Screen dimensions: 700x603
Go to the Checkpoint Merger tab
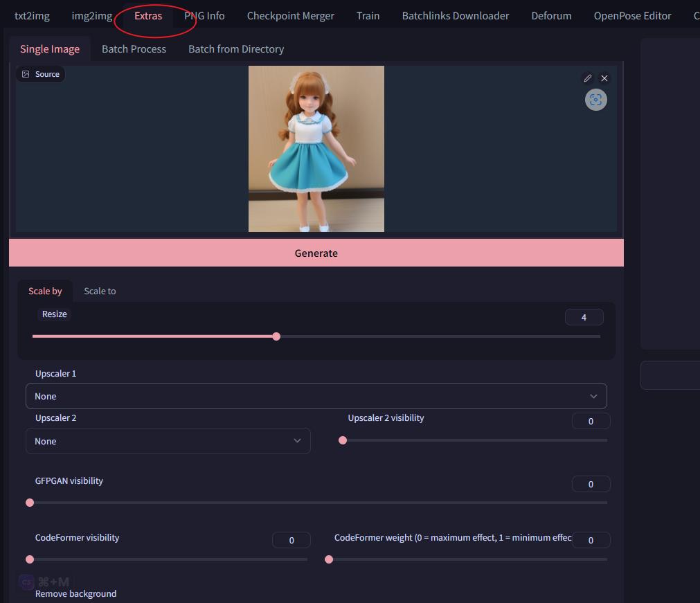[290, 16]
